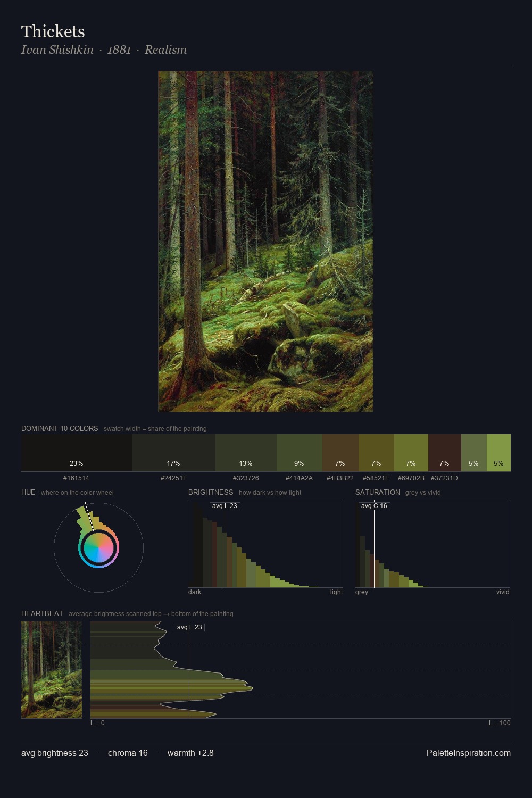This screenshot has width=532, height=798.
Task: Click the year 1881
Action: (x=119, y=50)
